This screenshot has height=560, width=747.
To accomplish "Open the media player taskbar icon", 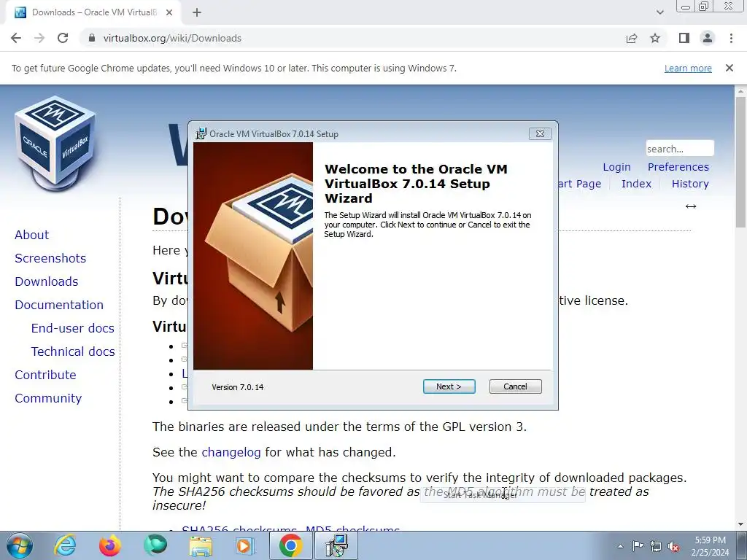I will point(246,545).
